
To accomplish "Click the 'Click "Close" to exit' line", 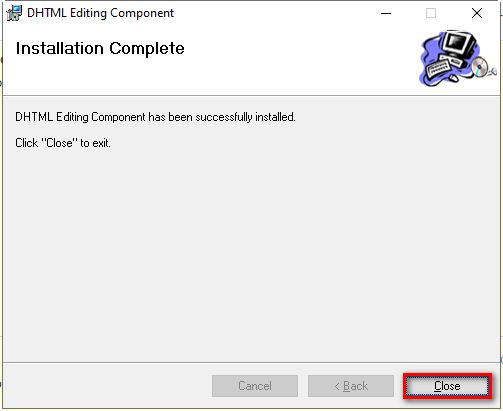I will point(63,143).
